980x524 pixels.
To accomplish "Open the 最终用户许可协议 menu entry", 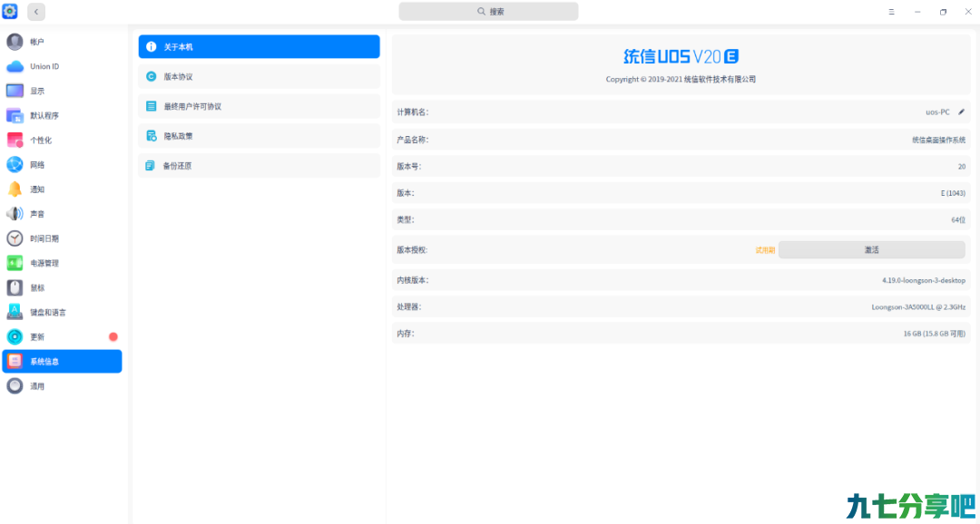I will [259, 106].
